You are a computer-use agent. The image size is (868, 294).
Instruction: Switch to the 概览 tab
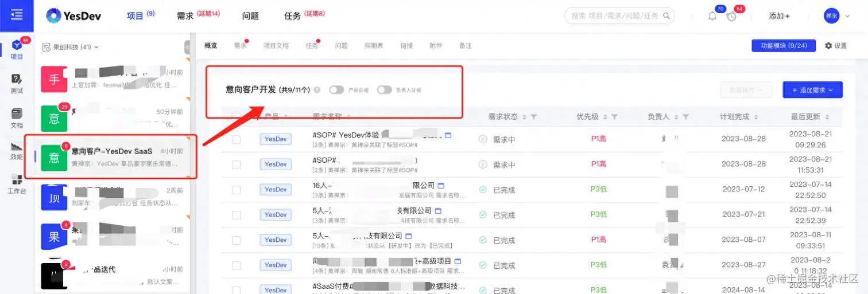(x=211, y=46)
